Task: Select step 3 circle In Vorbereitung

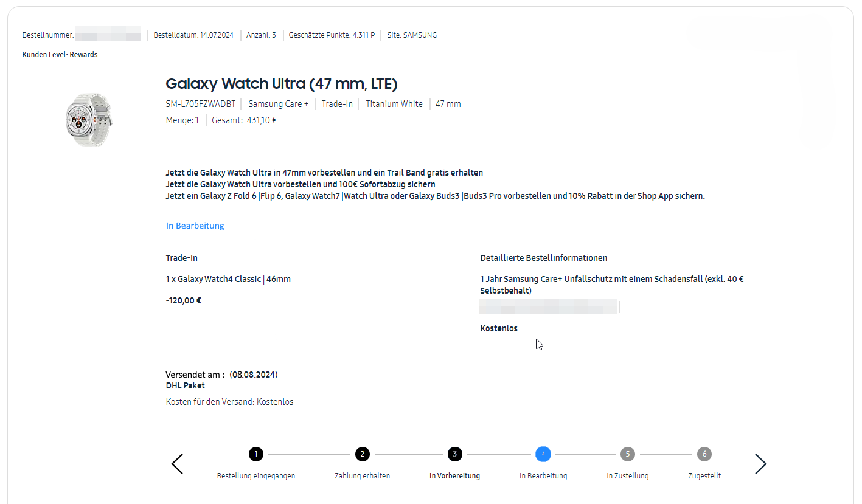Action: point(454,454)
